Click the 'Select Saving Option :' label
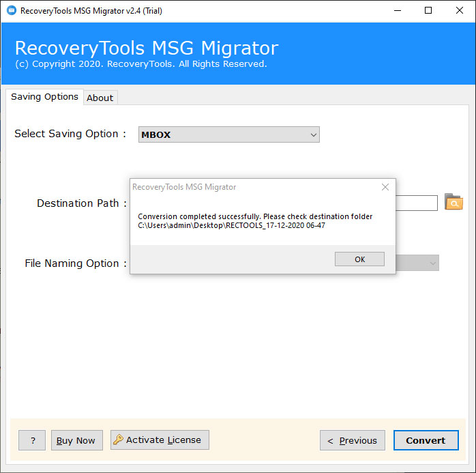Image resolution: width=476 pixels, height=473 pixels. 70,134
